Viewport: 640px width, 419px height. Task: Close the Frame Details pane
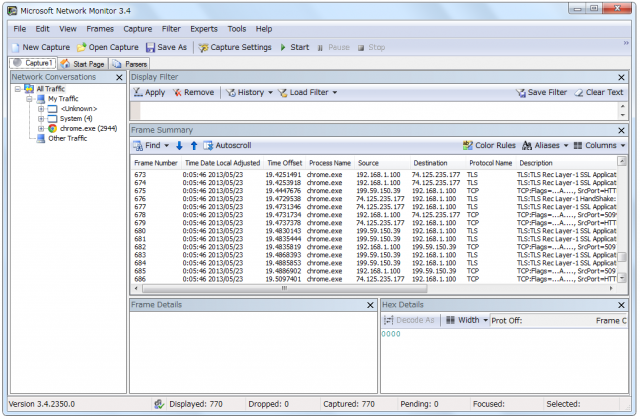tap(370, 305)
